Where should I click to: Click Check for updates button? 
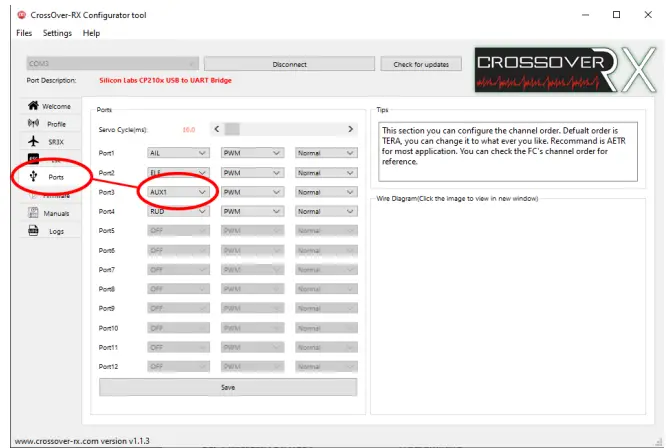click(x=421, y=64)
